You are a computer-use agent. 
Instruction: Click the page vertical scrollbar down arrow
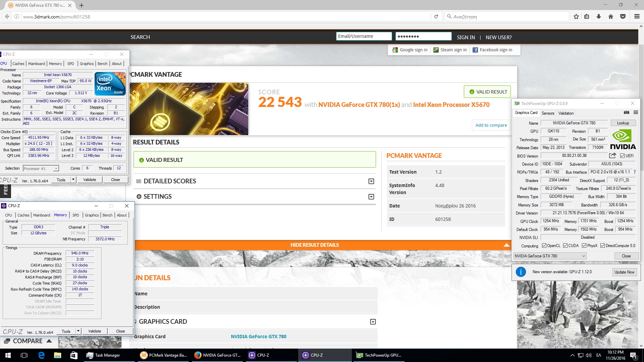(641, 346)
